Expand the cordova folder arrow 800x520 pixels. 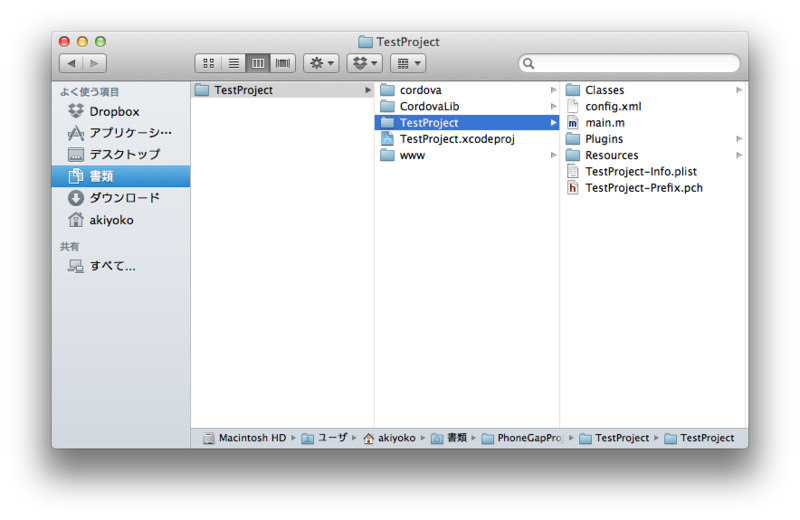coord(553,90)
